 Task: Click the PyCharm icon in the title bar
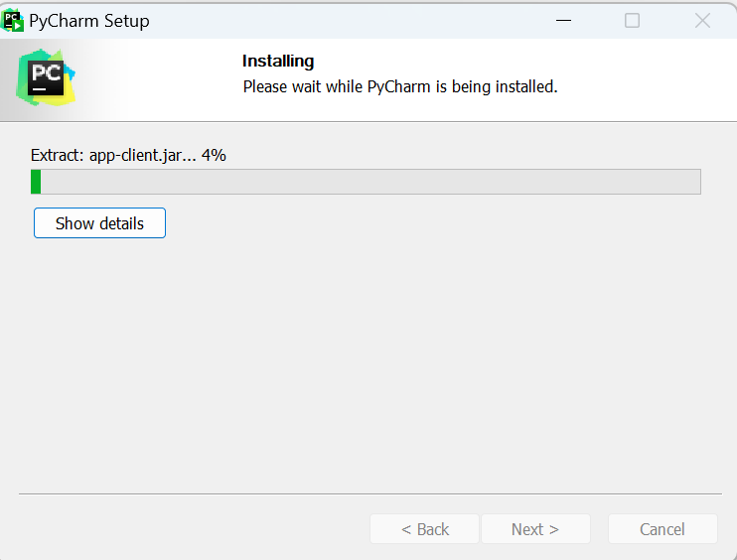click(x=13, y=20)
